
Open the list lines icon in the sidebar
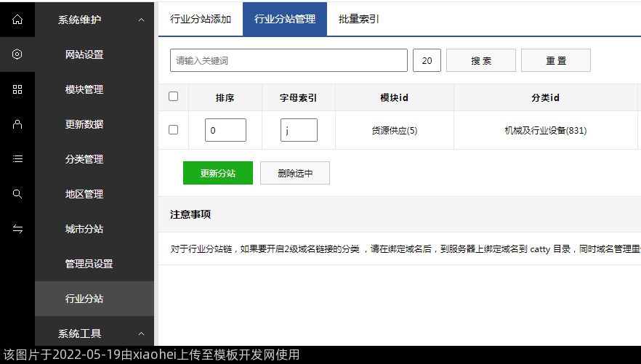(x=17, y=159)
